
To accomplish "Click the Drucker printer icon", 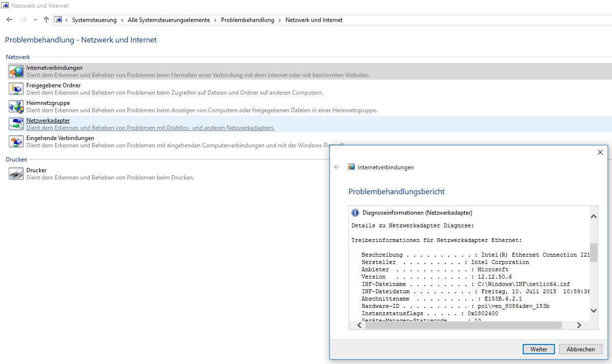I will pyautogui.click(x=16, y=174).
